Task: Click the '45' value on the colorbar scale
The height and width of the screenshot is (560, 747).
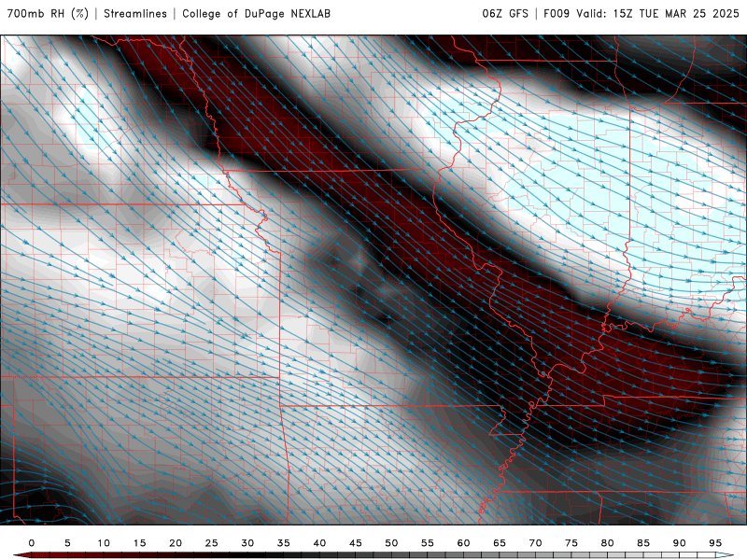Action: pyautogui.click(x=356, y=543)
